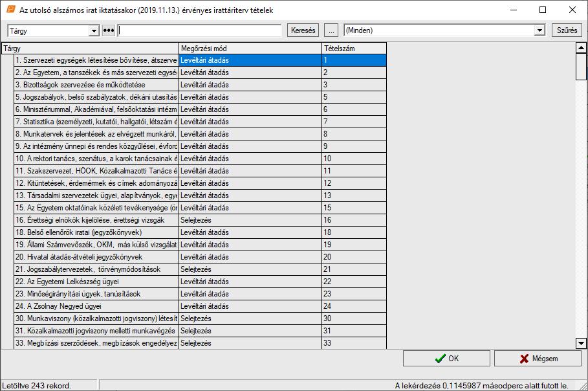The width and height of the screenshot is (588, 391).
Task: Click the three-dots button beside Tárgy
Action: click(109, 31)
